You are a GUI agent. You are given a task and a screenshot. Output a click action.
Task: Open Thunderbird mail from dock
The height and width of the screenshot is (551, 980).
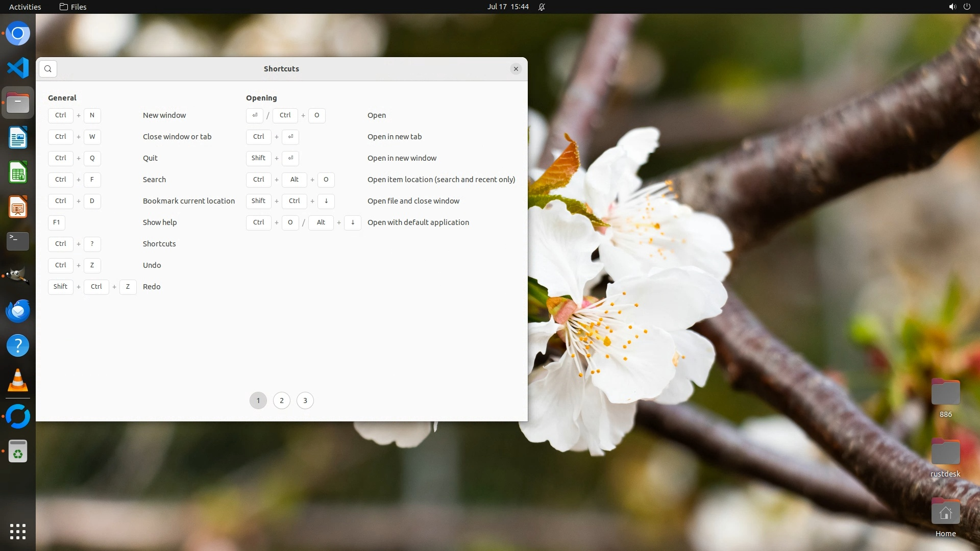[x=18, y=311]
